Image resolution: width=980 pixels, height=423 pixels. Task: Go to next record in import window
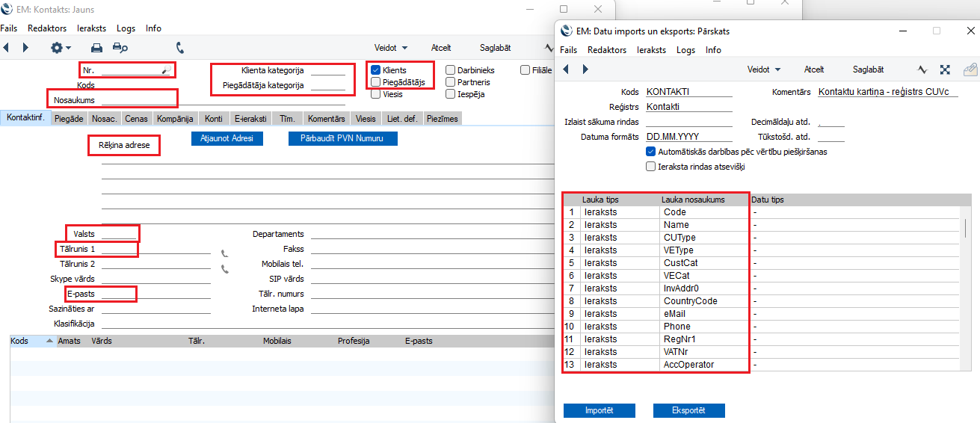[x=585, y=70]
